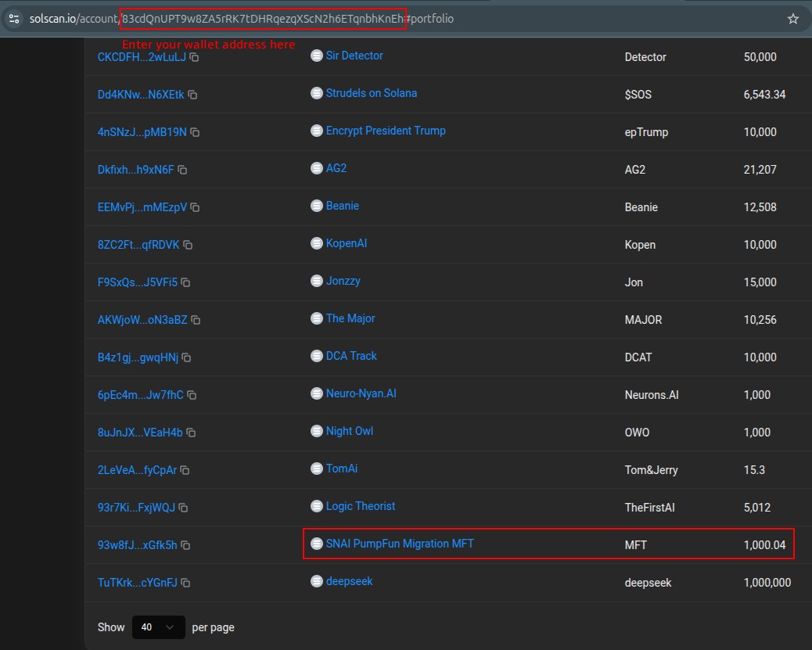Open Night Owl token link

pos(350,431)
